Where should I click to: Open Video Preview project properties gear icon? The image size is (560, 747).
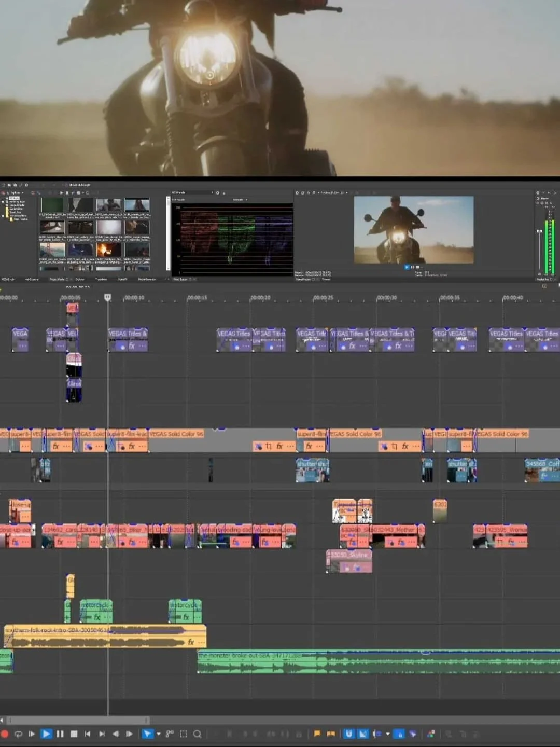pos(297,193)
